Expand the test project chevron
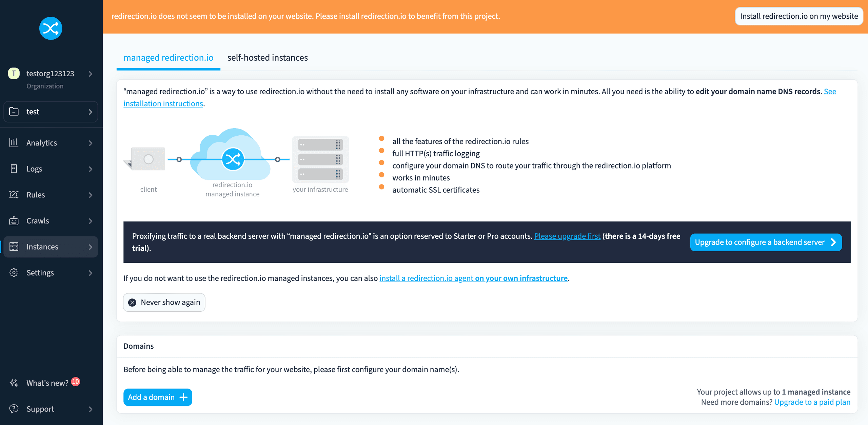Screen dimensions: 868x425 [91, 112]
